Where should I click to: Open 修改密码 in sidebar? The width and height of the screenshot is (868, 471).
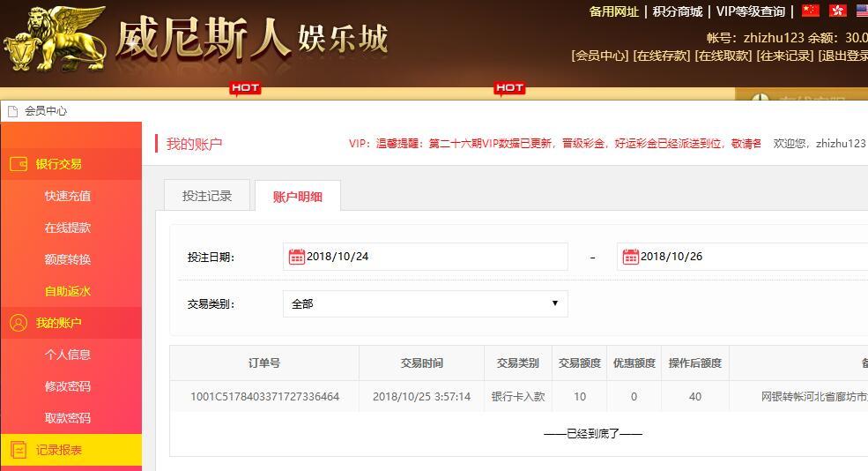[x=68, y=386]
